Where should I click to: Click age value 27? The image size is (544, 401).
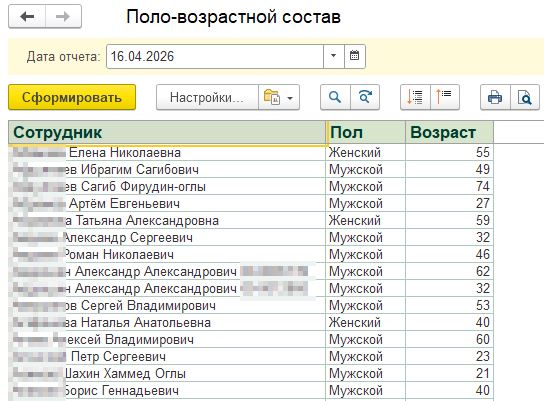point(483,203)
